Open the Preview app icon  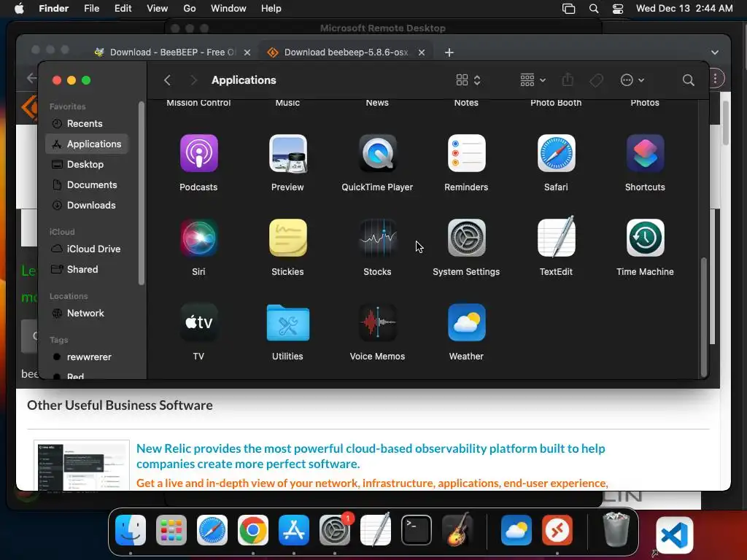(x=287, y=153)
